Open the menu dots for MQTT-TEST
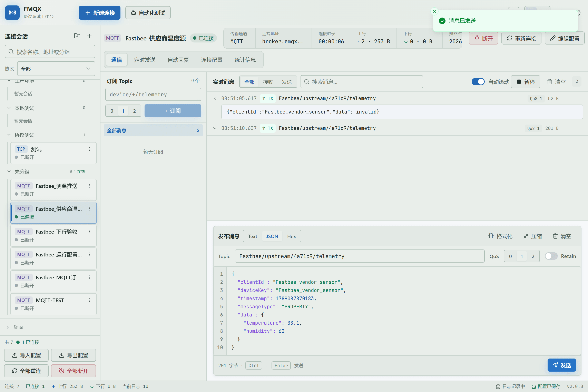 (x=90, y=300)
